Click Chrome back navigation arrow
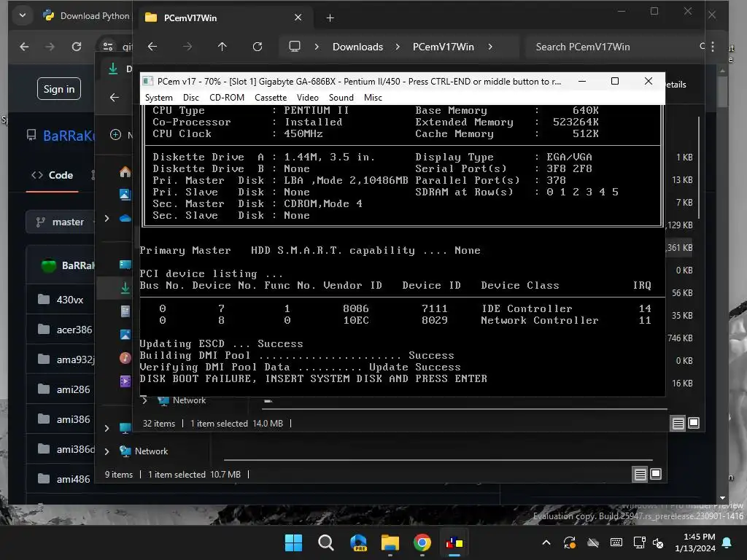This screenshot has height=560, width=747. pyautogui.click(x=24, y=47)
